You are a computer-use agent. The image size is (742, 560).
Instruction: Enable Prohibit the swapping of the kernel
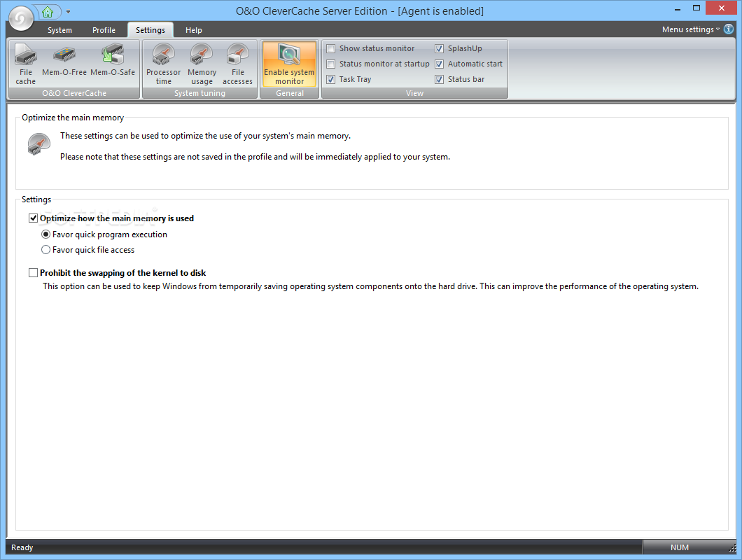(33, 273)
